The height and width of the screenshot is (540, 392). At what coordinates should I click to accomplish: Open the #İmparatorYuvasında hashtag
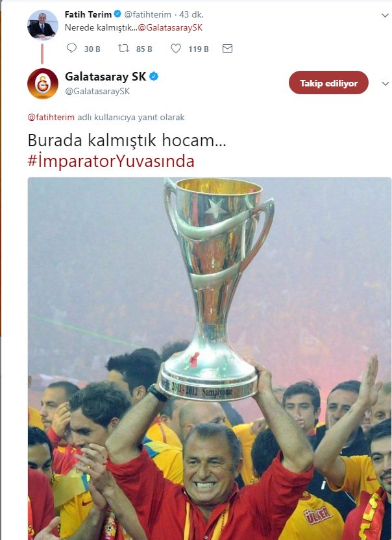pyautogui.click(x=111, y=161)
